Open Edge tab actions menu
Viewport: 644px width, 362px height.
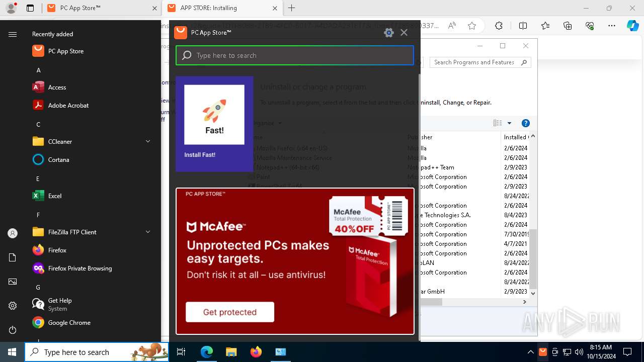[30, 8]
